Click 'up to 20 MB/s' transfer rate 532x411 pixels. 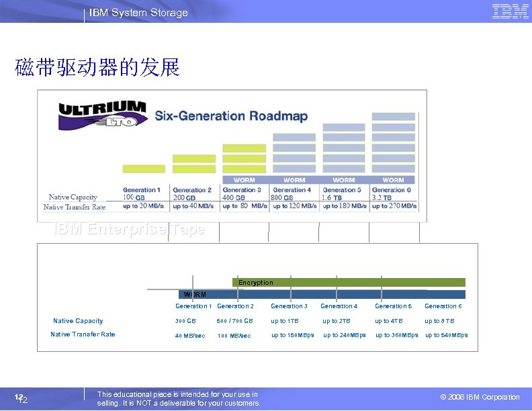(x=143, y=206)
